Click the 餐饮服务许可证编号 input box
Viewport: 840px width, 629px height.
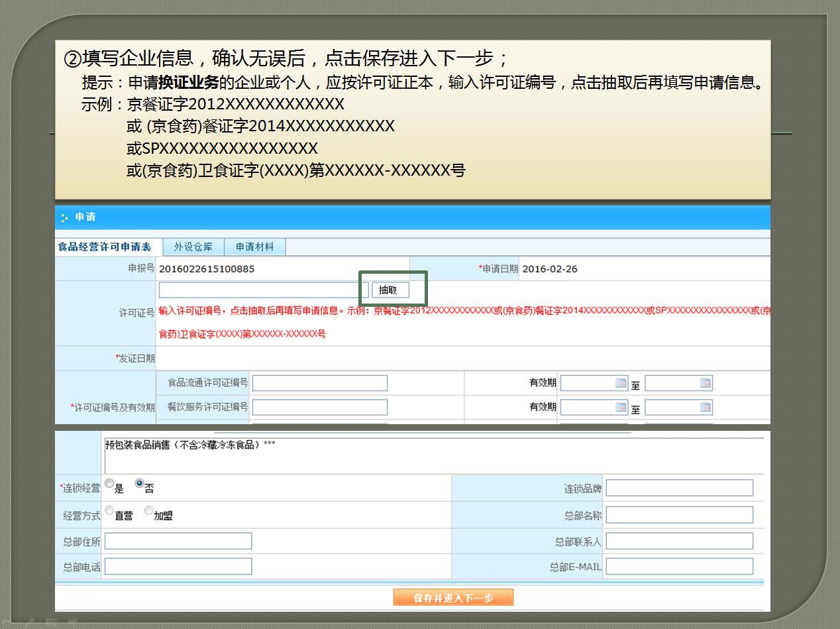pos(320,407)
